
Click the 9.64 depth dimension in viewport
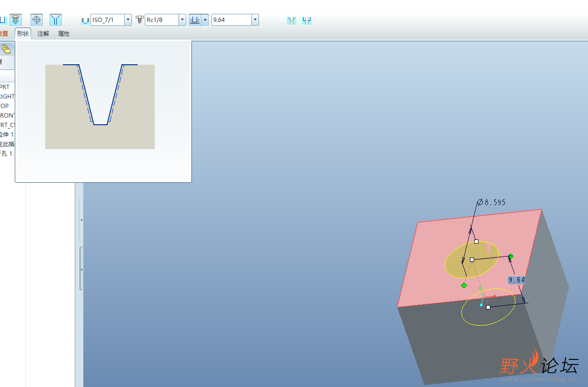coord(517,280)
